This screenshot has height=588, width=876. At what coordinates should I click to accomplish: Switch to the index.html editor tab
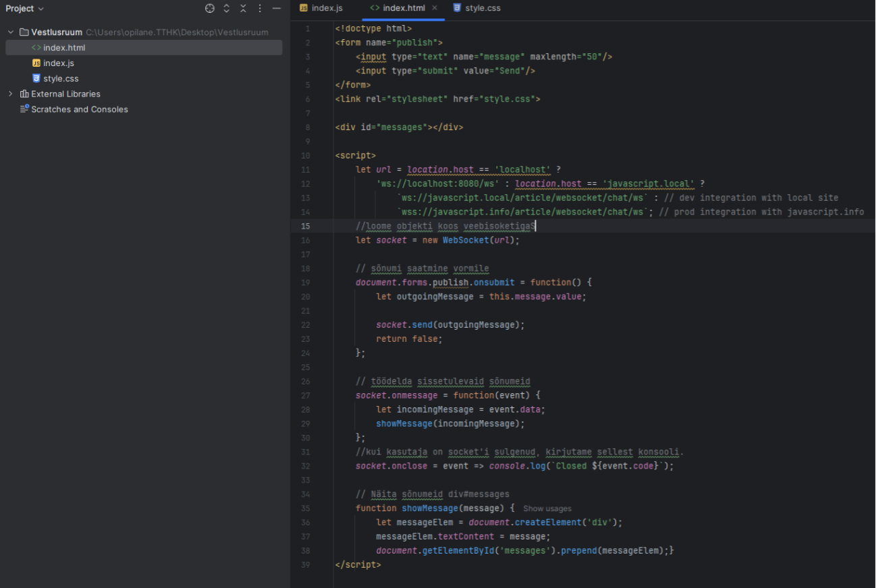click(404, 8)
